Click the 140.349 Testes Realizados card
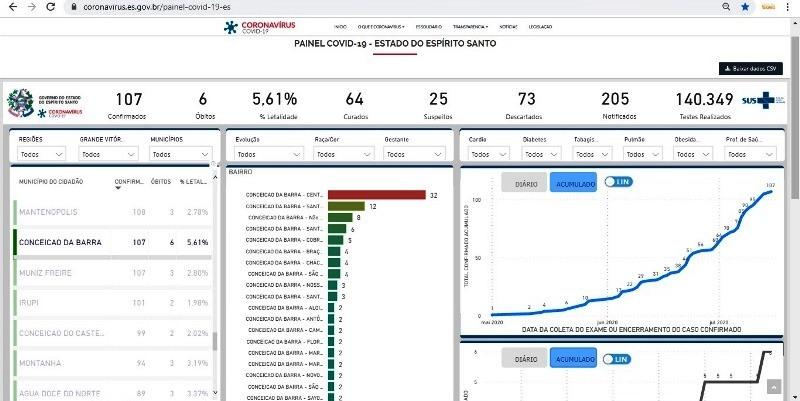800x401 pixels. (x=705, y=105)
